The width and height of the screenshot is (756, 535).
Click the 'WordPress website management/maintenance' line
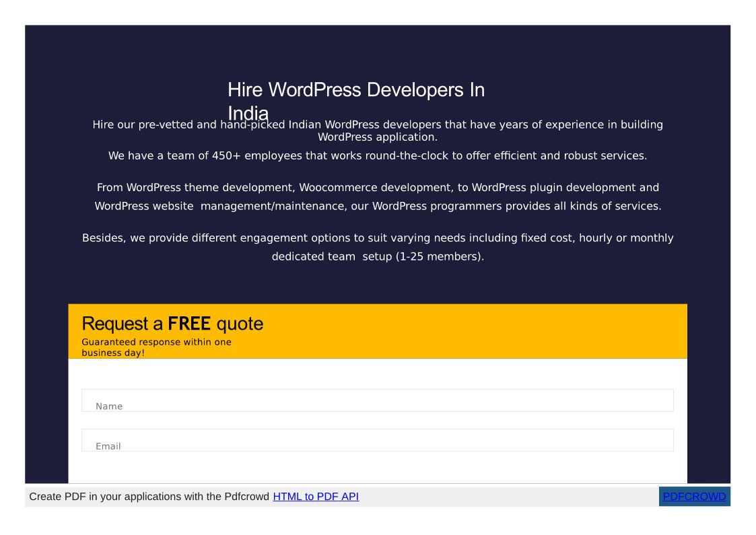point(377,206)
